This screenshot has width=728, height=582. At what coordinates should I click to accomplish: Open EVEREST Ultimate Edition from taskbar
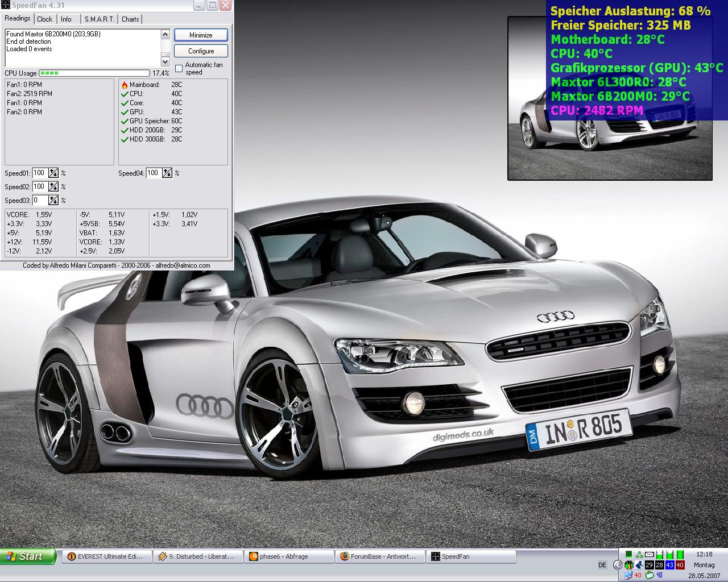tap(106, 556)
